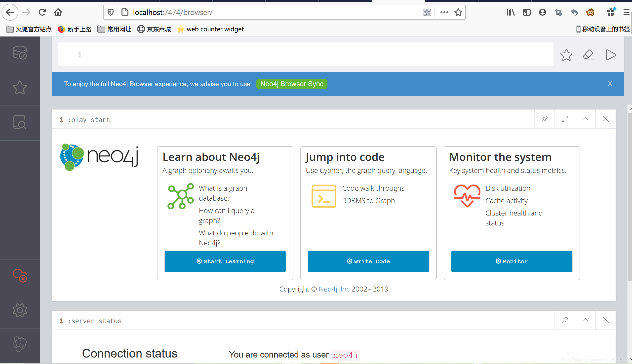The width and height of the screenshot is (632, 364).
Task: Click the Start Learning button
Action: tap(225, 261)
